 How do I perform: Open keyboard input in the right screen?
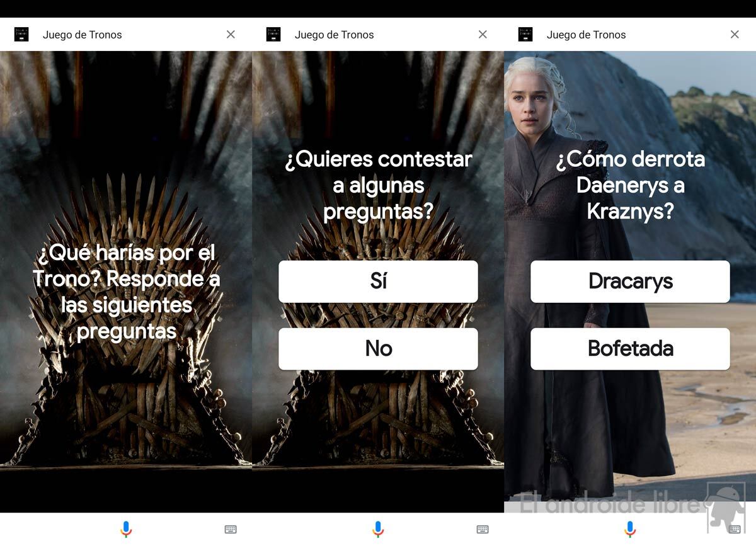pyautogui.click(x=735, y=530)
